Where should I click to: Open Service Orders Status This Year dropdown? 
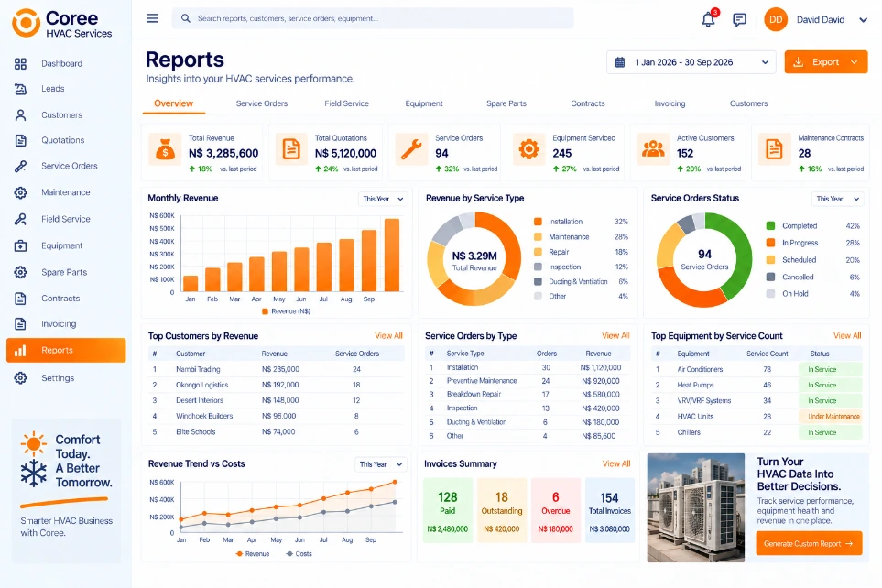point(837,199)
